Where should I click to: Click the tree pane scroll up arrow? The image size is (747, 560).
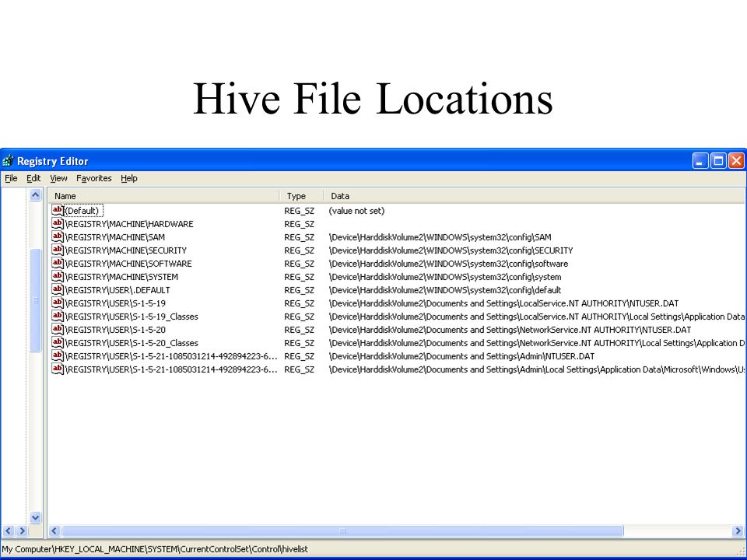pyautogui.click(x=35, y=194)
